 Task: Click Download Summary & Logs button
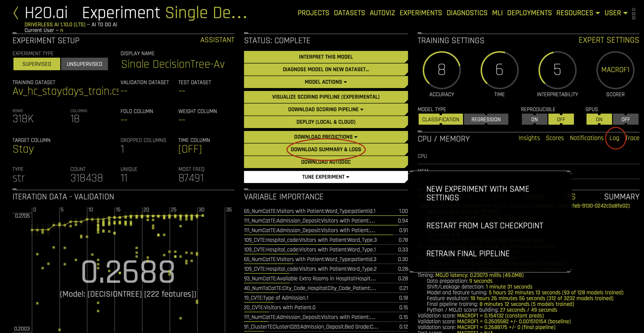pyautogui.click(x=326, y=149)
